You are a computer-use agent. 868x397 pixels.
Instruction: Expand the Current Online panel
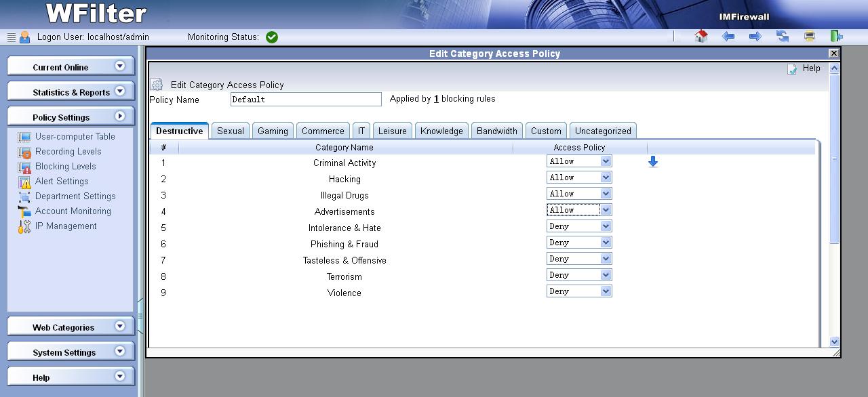click(120, 66)
